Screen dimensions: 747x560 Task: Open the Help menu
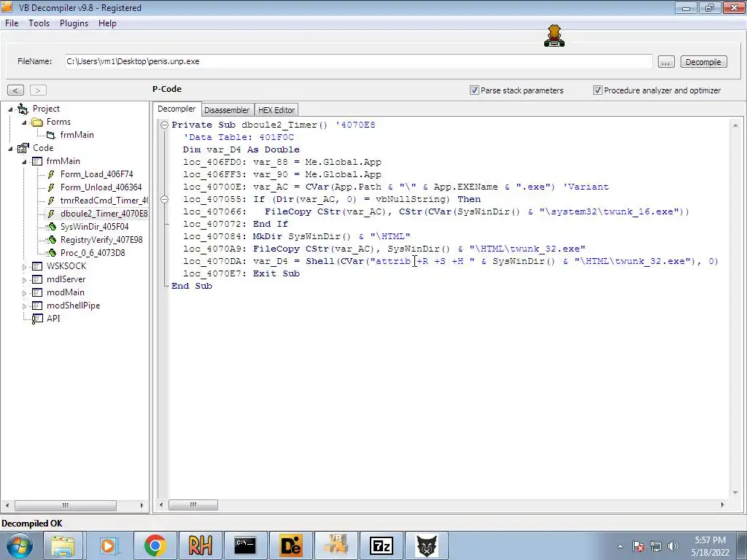tap(107, 23)
